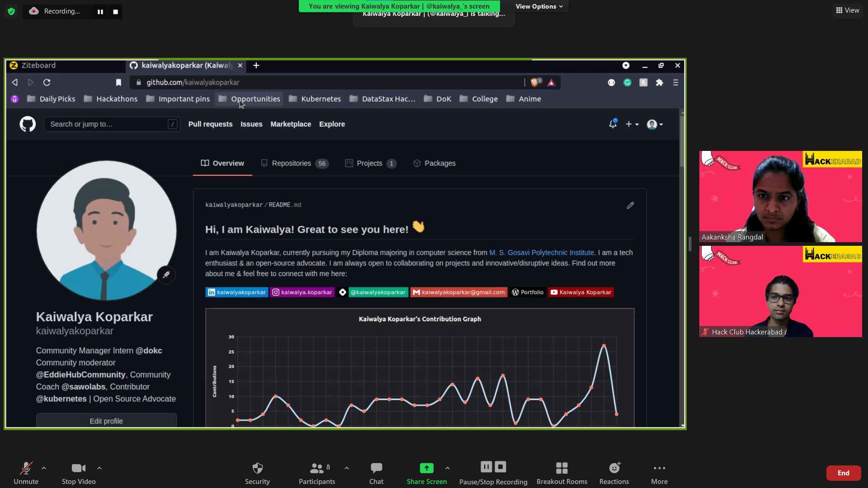The width and height of the screenshot is (868, 488).
Task: Open Breakout Rooms
Action: [x=562, y=473]
